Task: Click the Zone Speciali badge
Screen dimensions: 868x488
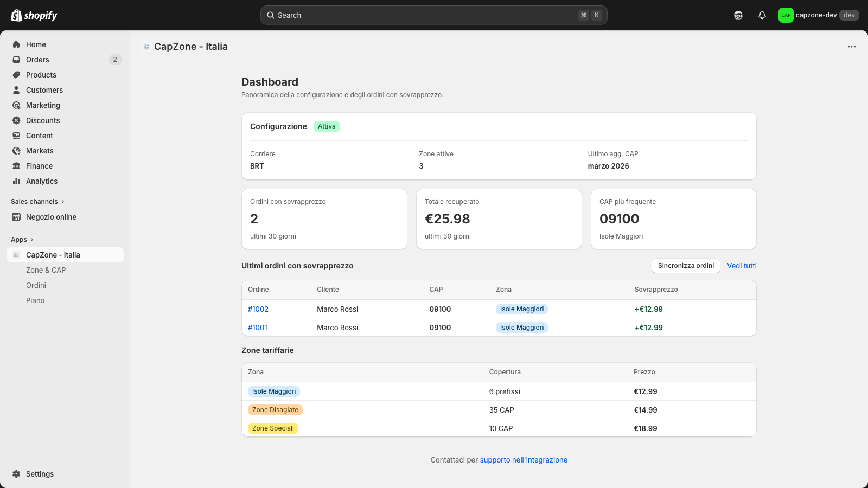Action: [273, 428]
